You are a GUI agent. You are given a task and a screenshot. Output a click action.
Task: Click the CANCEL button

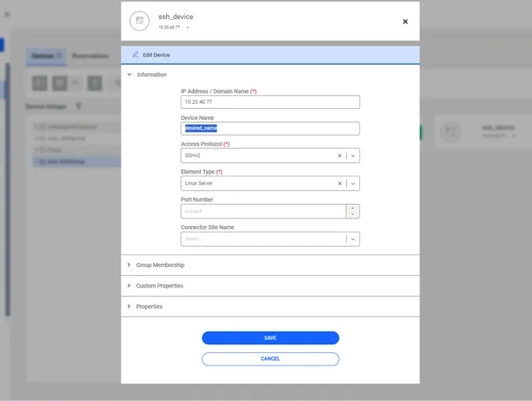(270, 359)
